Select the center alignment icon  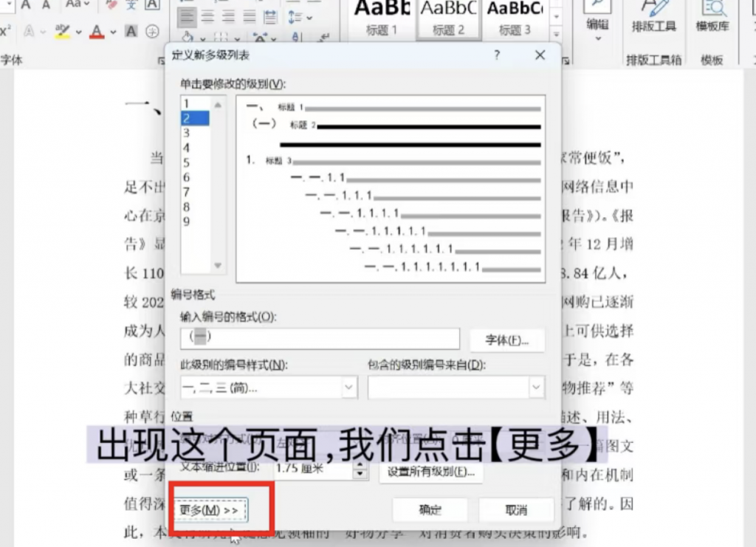pos(207,18)
